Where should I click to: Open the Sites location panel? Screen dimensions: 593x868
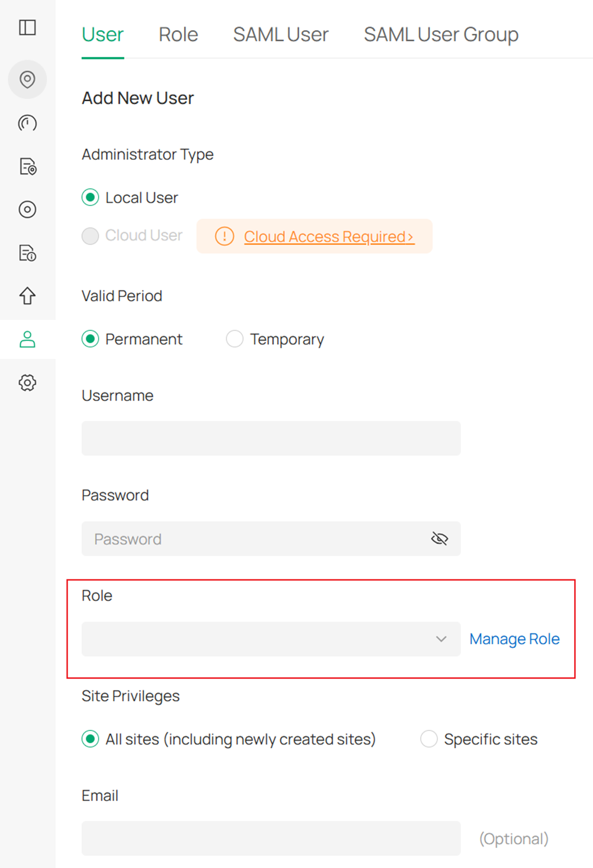[x=27, y=79]
